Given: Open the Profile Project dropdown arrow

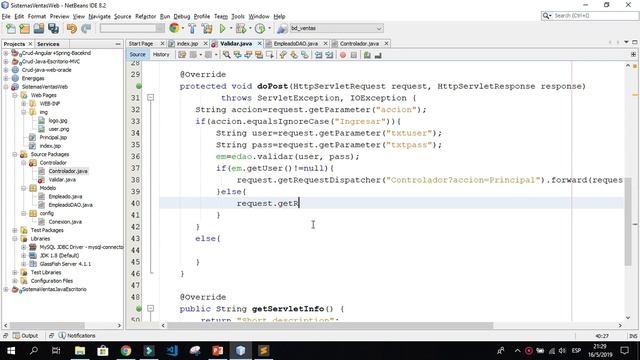Looking at the screenshot, I should pyautogui.click(x=269, y=28).
